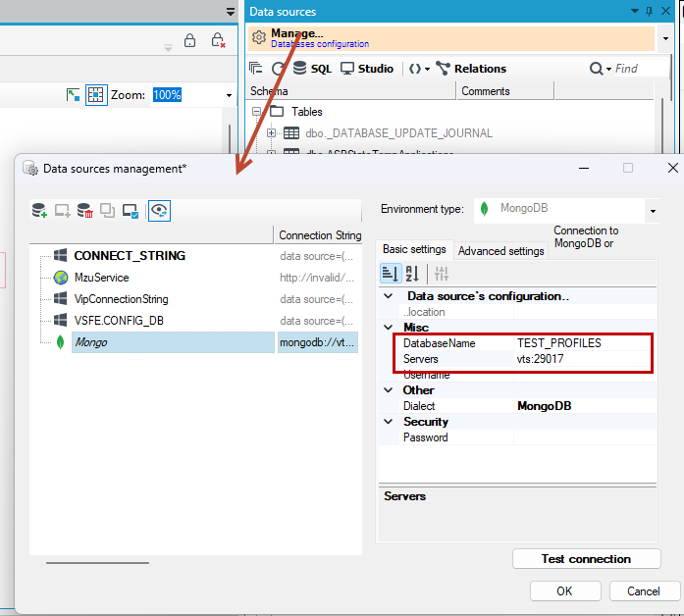Screen dimensions: 684x616
Task: Click the fit to corner zoom icon
Action: 73,94
